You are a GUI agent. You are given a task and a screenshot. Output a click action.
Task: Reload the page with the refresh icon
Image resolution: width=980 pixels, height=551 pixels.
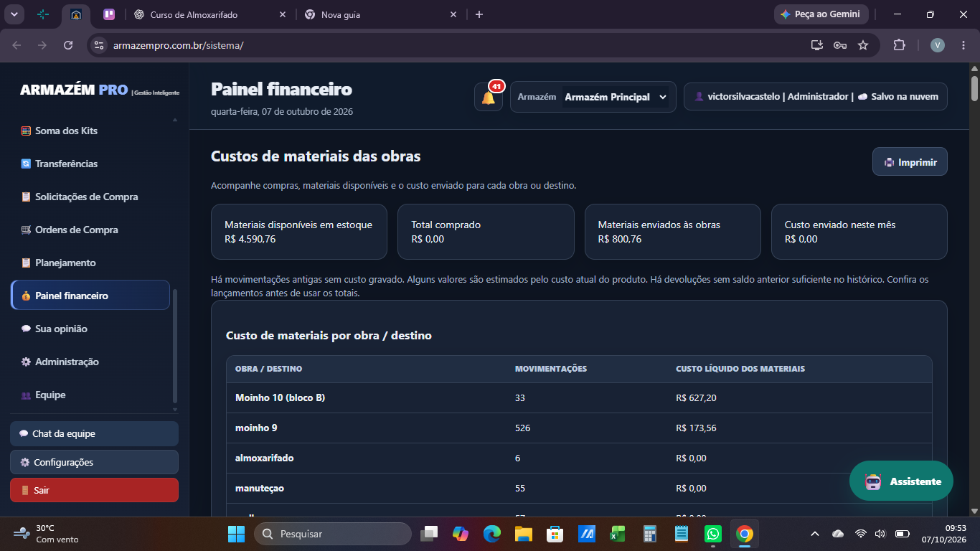68,45
